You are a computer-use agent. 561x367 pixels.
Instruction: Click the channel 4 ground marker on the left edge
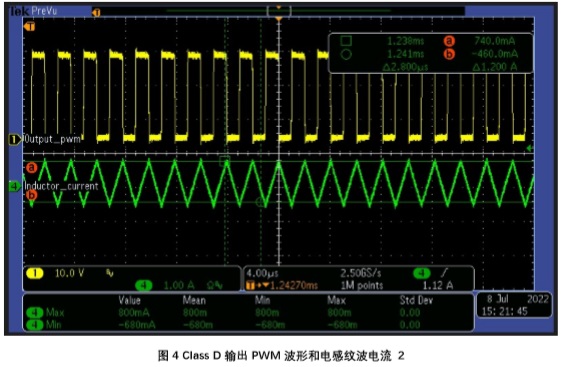click(x=14, y=186)
